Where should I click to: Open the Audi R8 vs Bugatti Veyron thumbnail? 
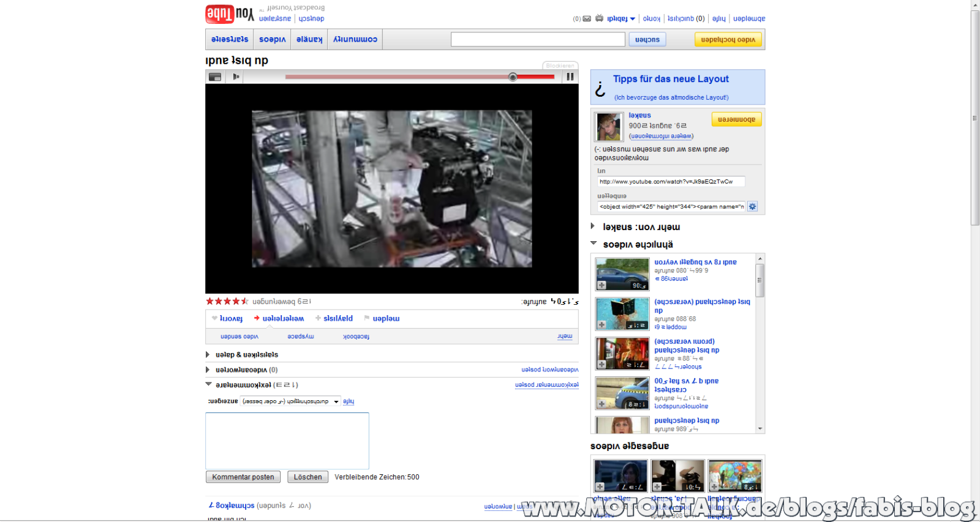click(x=622, y=274)
